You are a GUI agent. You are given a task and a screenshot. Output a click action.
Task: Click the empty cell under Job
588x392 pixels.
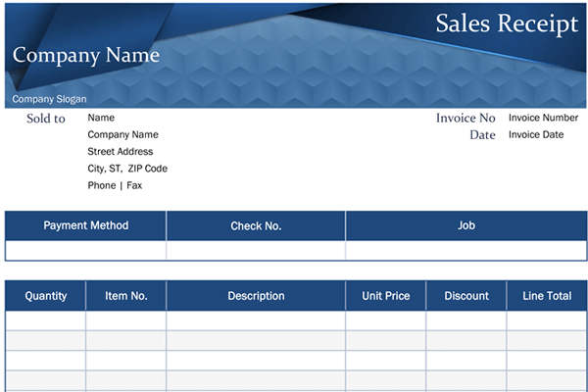(466, 251)
